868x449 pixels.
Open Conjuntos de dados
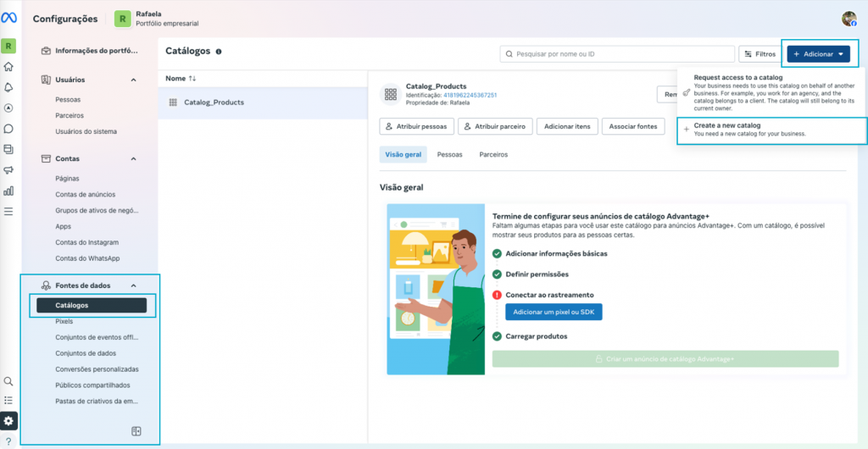point(86,353)
